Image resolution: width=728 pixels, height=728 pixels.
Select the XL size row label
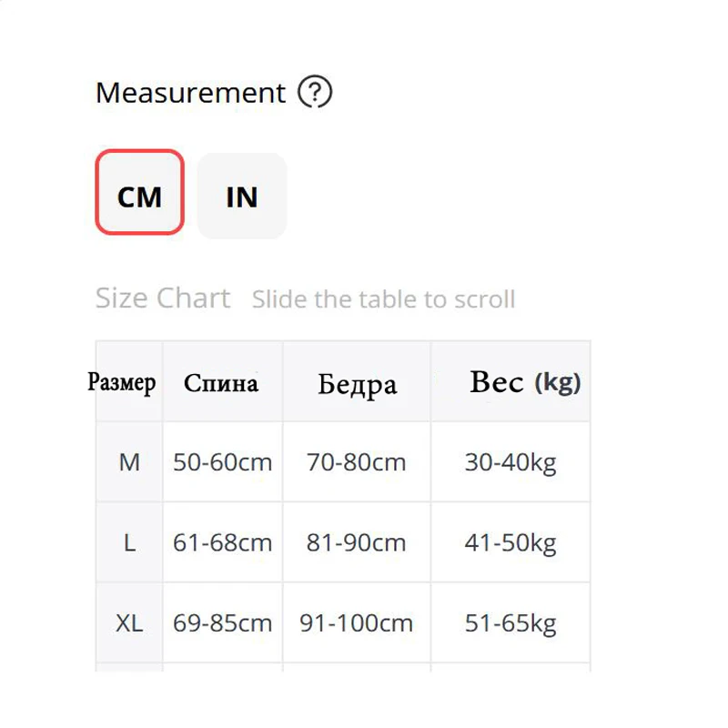click(129, 623)
